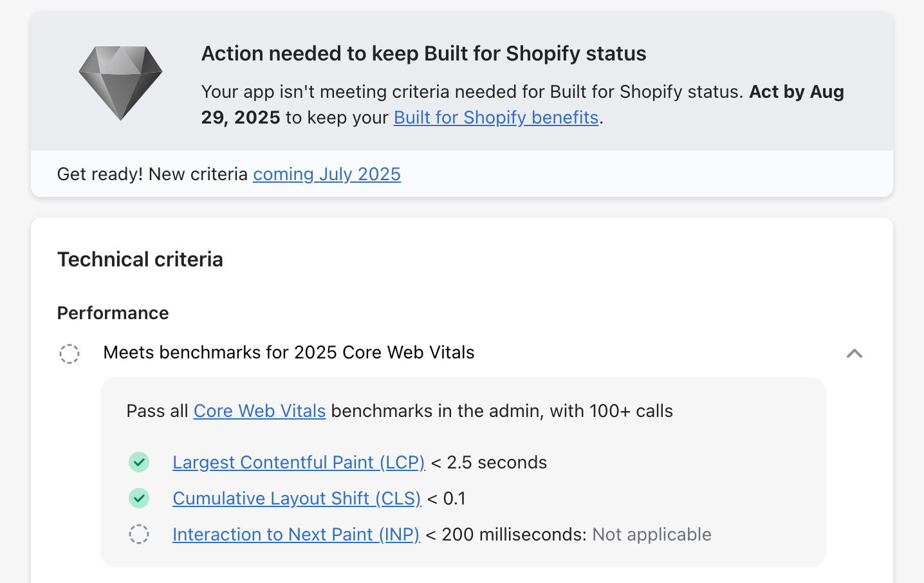Image resolution: width=924 pixels, height=583 pixels.
Task: Click the Action needed to keep Built for Shopify heading
Action: [423, 53]
